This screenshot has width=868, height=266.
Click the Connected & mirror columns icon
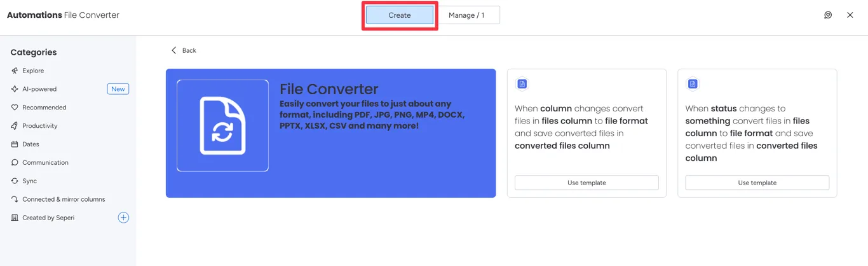tap(15, 199)
